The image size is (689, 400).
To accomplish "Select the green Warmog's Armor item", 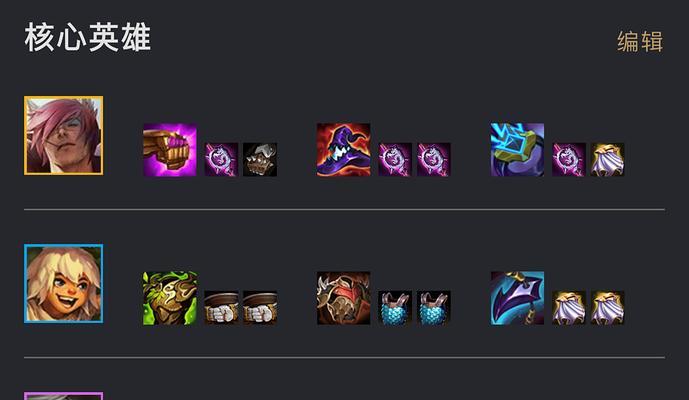I will tap(170, 298).
